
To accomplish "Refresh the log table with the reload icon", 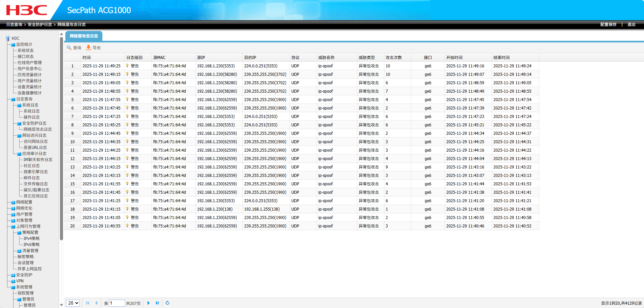I will (x=167, y=303).
